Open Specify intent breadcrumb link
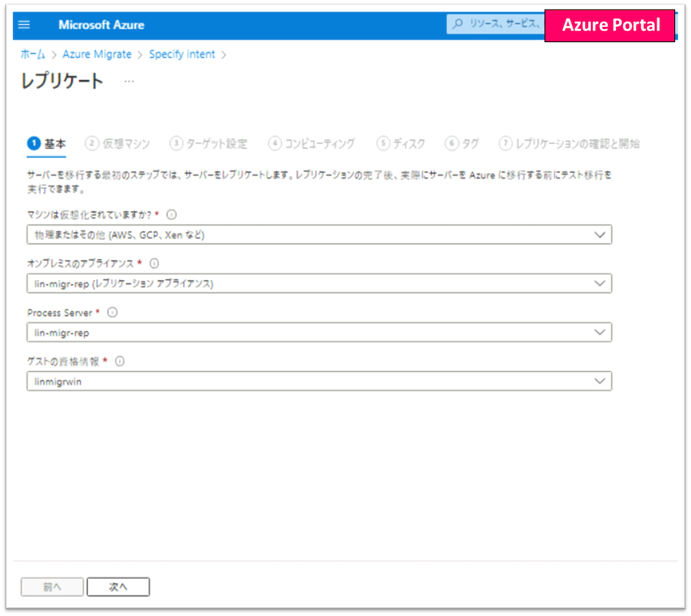 [182, 54]
